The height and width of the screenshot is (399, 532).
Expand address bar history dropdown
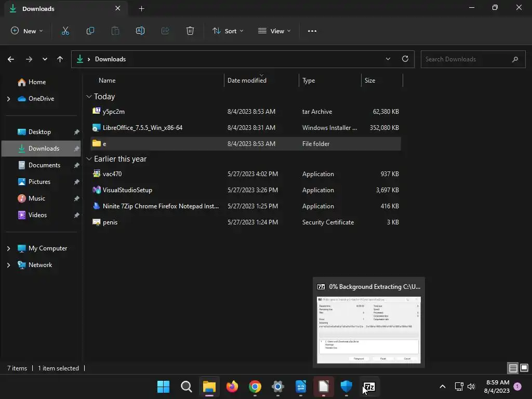388,59
